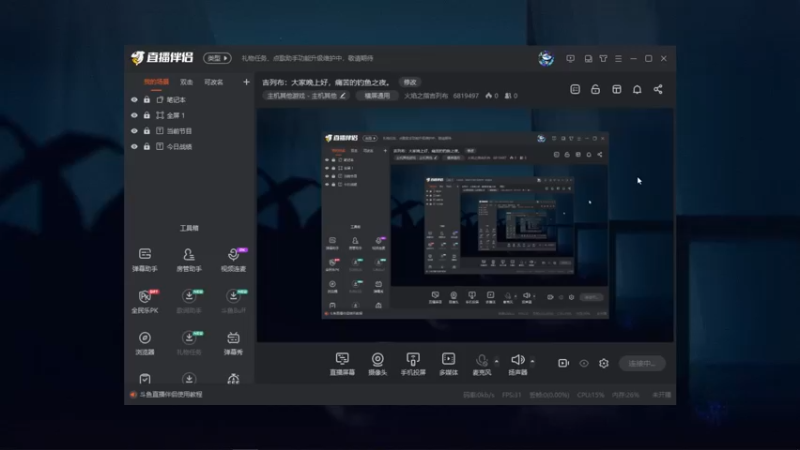Switch to the first scene tab

156,82
